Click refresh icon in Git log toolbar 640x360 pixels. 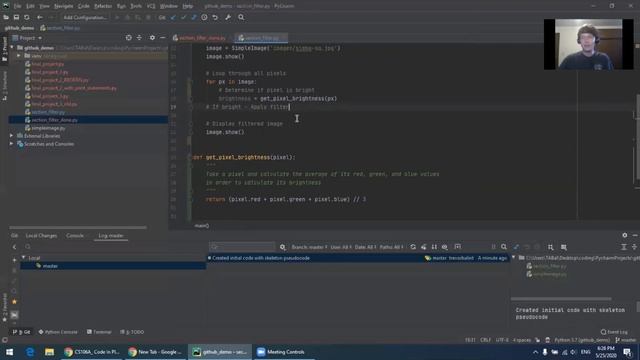click(413, 247)
